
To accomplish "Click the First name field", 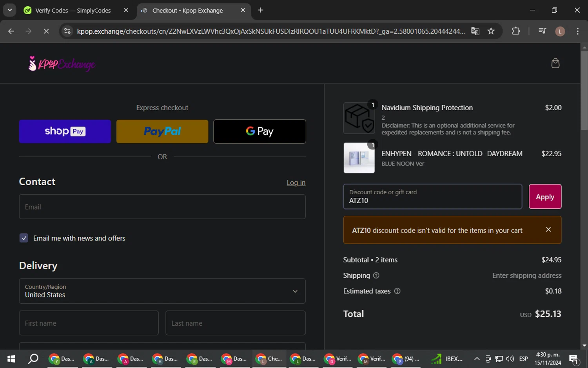I will pos(89,323).
